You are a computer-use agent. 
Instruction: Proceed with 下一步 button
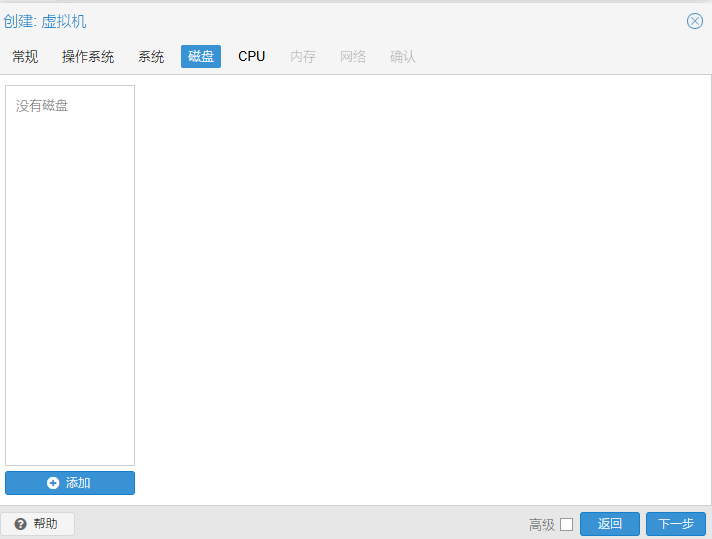676,524
